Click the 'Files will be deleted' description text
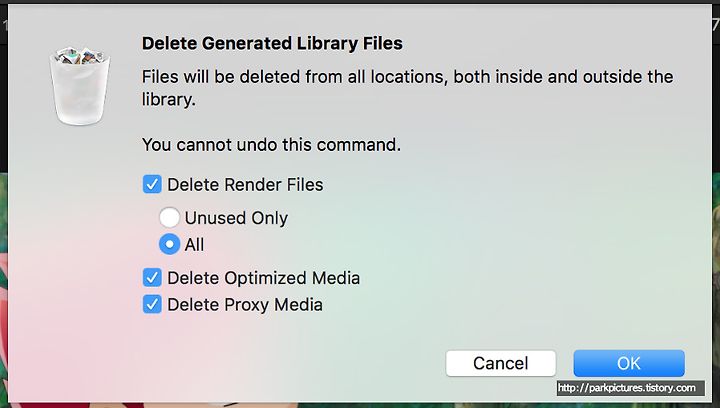720x408 pixels. pos(407,88)
